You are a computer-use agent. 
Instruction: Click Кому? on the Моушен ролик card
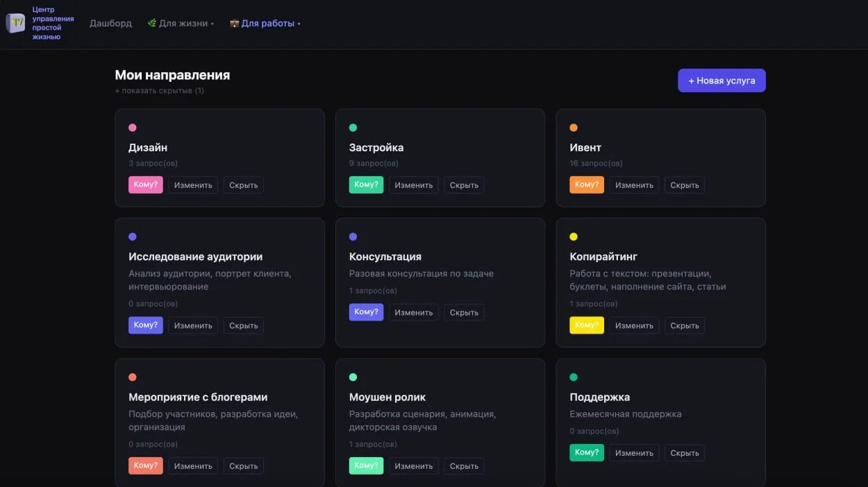point(366,465)
